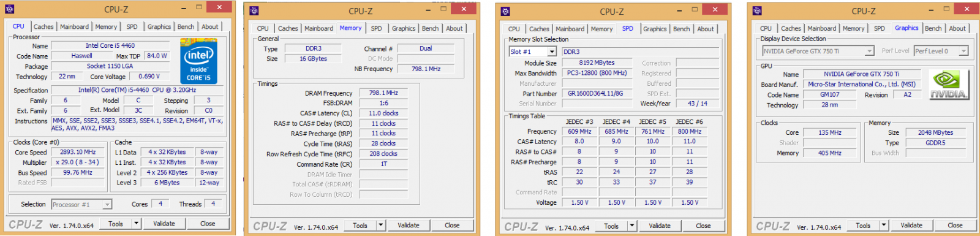980x236 pixels.
Task: Expand Tools dropdown arrow in CPU-tab window
Action: [137, 224]
